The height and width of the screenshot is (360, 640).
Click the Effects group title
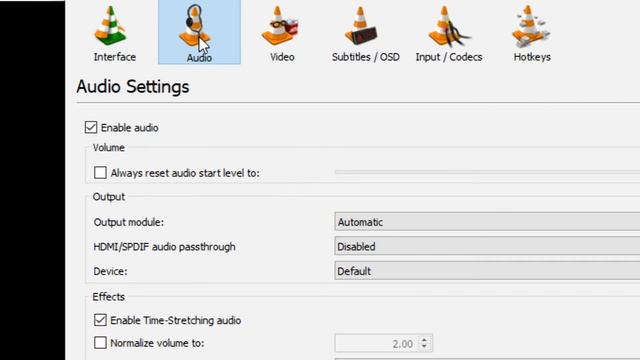[x=109, y=296]
